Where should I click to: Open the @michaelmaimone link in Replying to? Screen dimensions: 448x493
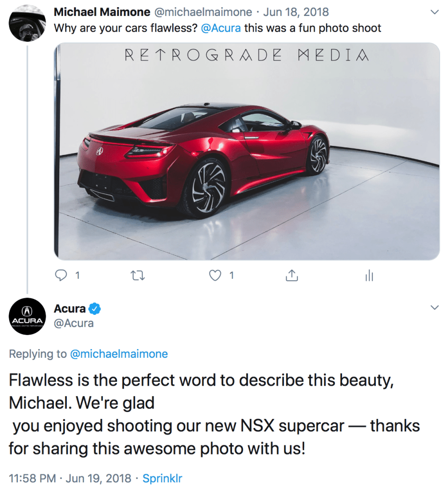point(119,354)
